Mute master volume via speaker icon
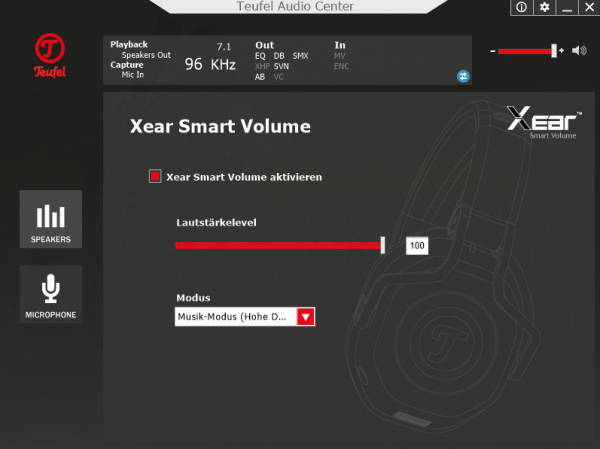The image size is (600, 449). pos(579,51)
